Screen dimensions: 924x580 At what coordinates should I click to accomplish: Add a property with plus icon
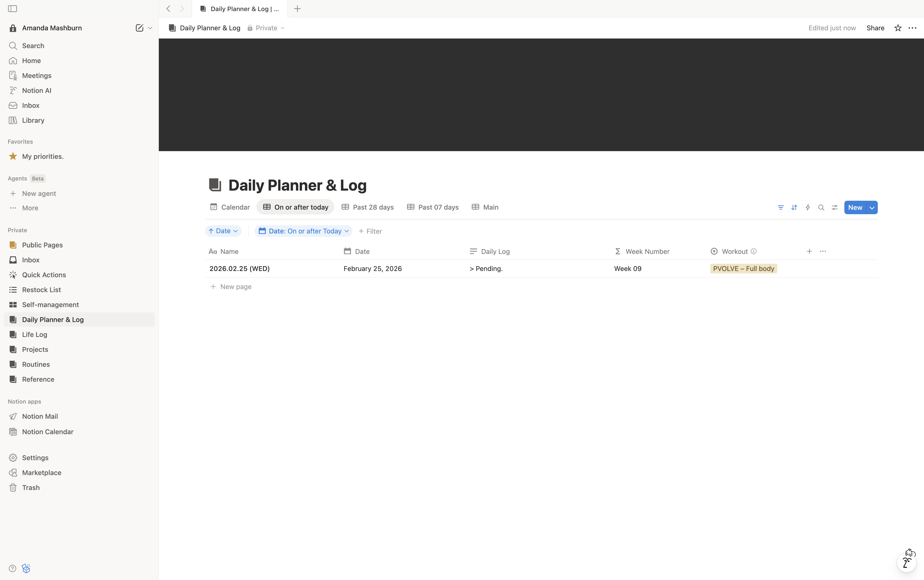point(809,251)
